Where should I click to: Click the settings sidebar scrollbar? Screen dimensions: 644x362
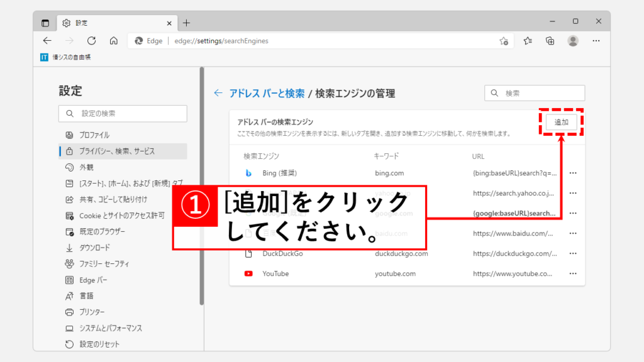[201, 189]
